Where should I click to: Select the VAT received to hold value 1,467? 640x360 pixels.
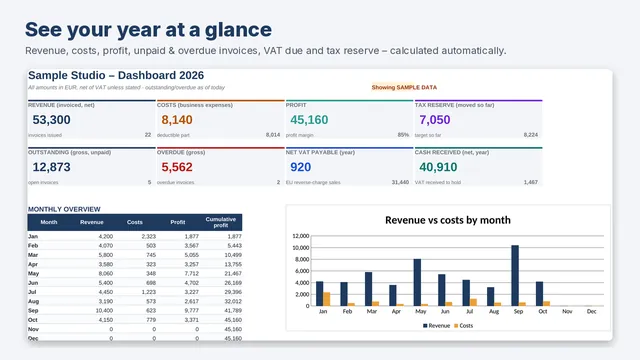[531, 182]
